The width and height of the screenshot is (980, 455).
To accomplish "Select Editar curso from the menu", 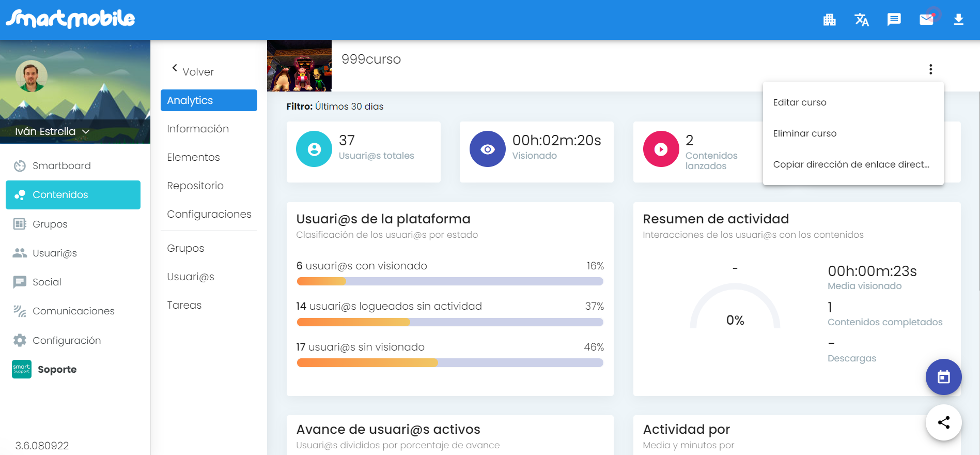I will point(799,102).
